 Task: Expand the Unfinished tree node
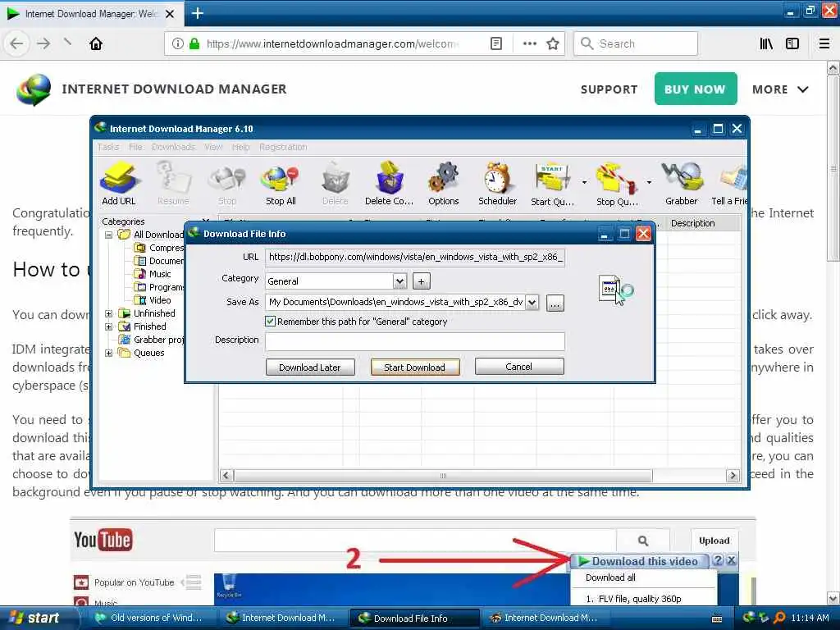[109, 313]
